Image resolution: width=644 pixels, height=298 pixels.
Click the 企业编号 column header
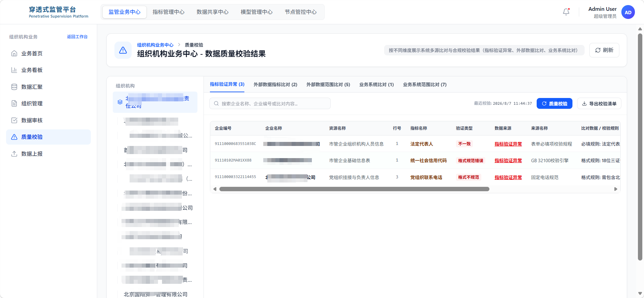point(223,128)
